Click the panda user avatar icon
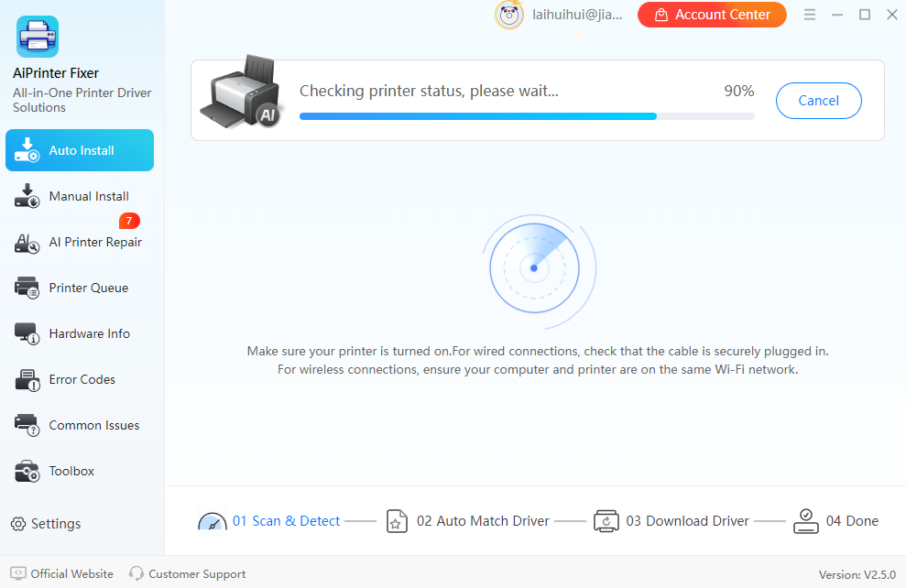 click(x=509, y=15)
